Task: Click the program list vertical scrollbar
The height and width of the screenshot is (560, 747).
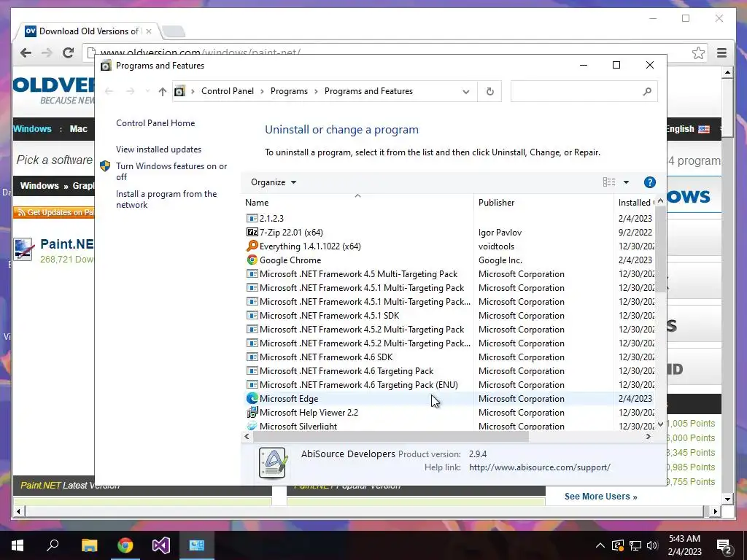Action: [x=660, y=249]
